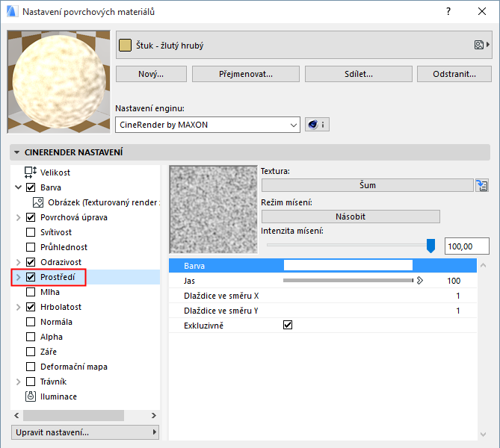
Task: Click the CineRender engine info icon
Action: (x=317, y=125)
